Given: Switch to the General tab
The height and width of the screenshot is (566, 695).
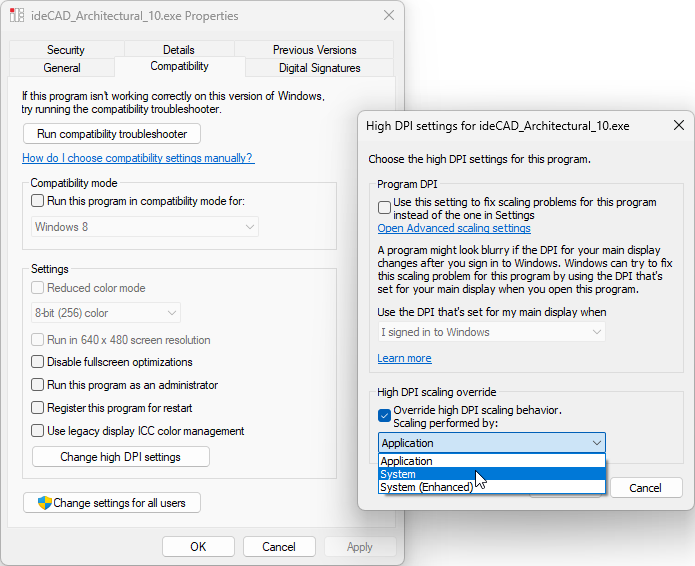Looking at the screenshot, I should [x=62, y=68].
